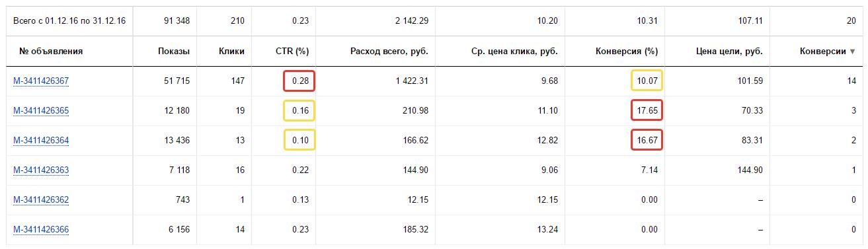
Task: Open ad link M-3411426366
Action: [x=41, y=230]
